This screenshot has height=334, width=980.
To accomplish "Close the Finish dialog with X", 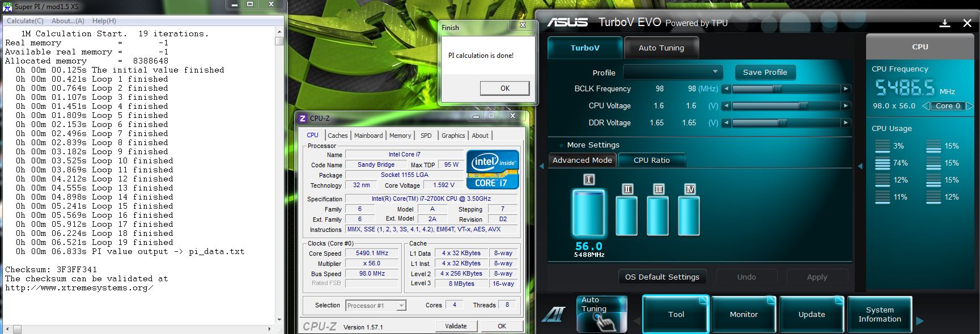I will (x=523, y=26).
